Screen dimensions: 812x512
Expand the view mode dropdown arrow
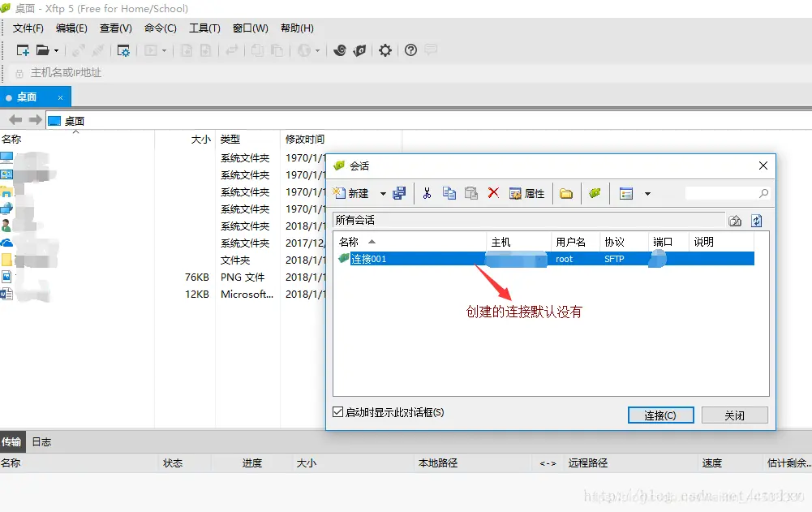pyautogui.click(x=647, y=194)
